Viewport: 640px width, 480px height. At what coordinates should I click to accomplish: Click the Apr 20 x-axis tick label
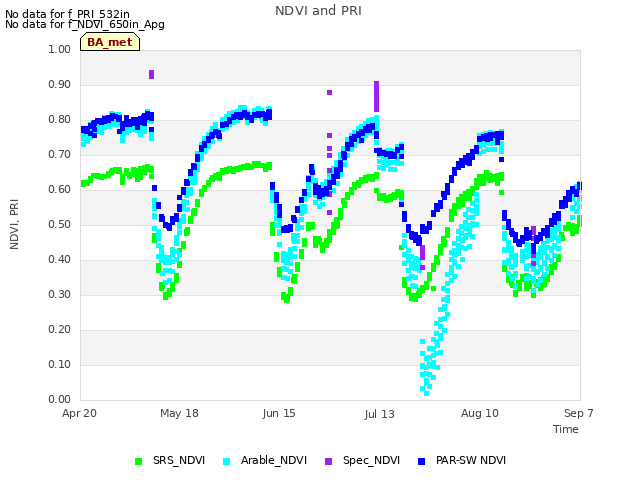79,413
